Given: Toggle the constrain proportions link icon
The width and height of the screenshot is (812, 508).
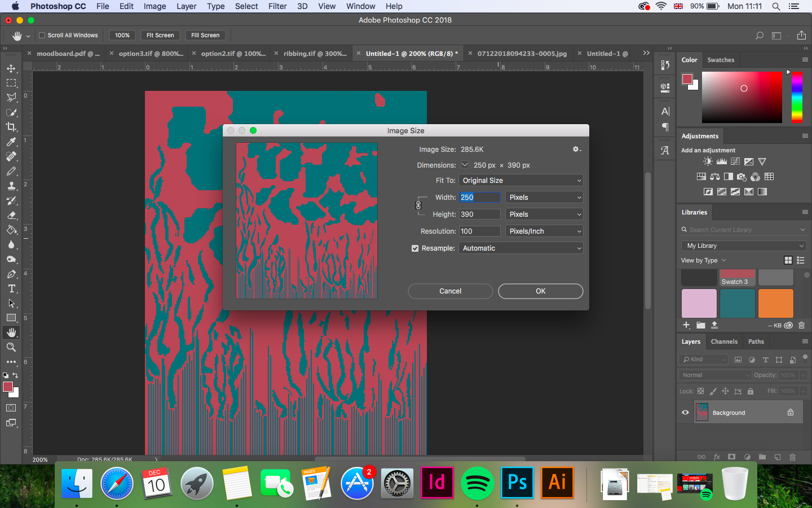Looking at the screenshot, I should 418,205.
